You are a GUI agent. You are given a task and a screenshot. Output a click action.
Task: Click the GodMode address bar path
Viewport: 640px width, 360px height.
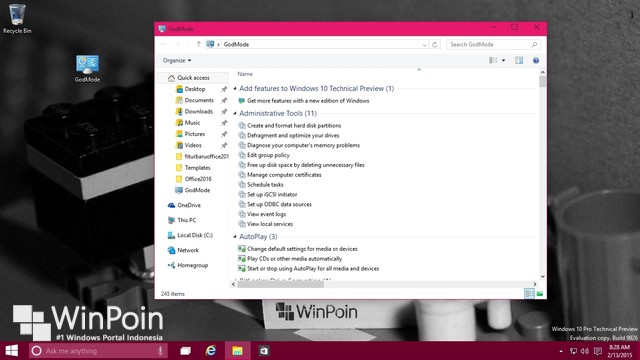pos(236,44)
